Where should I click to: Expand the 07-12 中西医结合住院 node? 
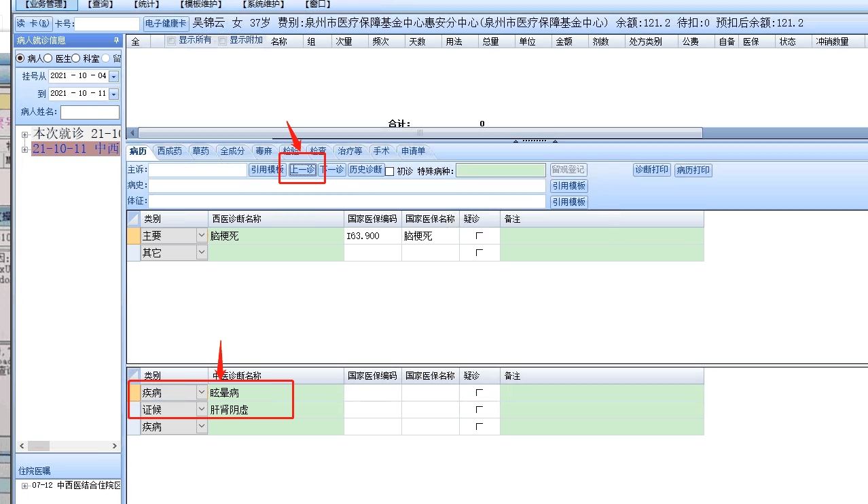25,486
